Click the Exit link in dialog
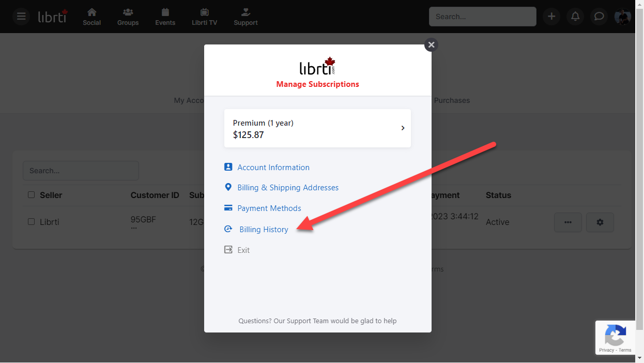The image size is (644, 363). (243, 250)
